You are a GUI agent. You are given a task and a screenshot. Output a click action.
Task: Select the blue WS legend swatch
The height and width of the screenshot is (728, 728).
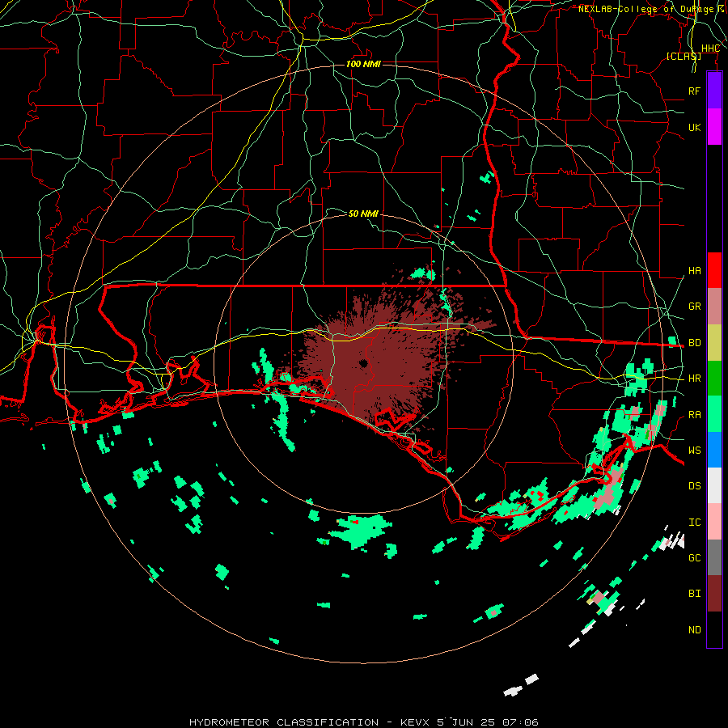click(x=714, y=450)
